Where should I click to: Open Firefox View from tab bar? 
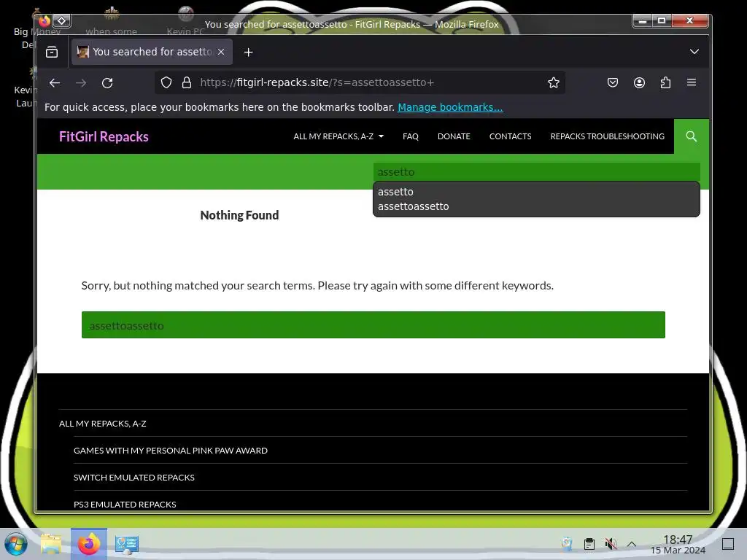(52, 52)
